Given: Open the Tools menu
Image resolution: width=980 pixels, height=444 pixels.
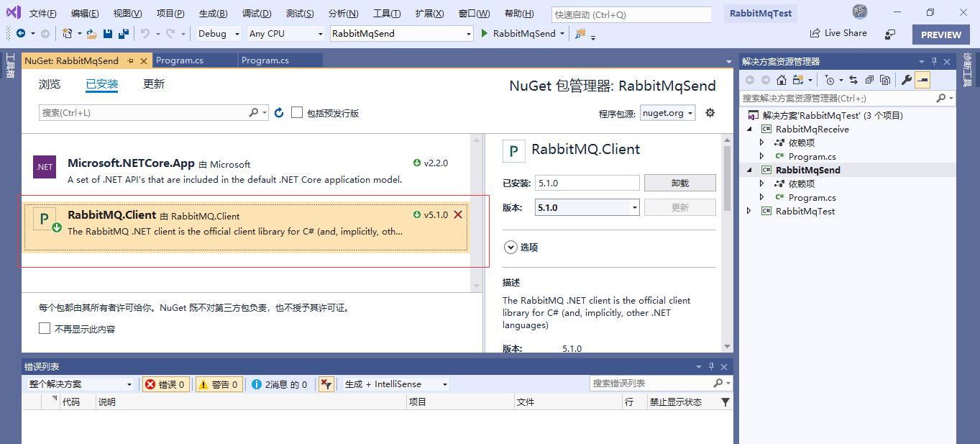Looking at the screenshot, I should [387, 14].
